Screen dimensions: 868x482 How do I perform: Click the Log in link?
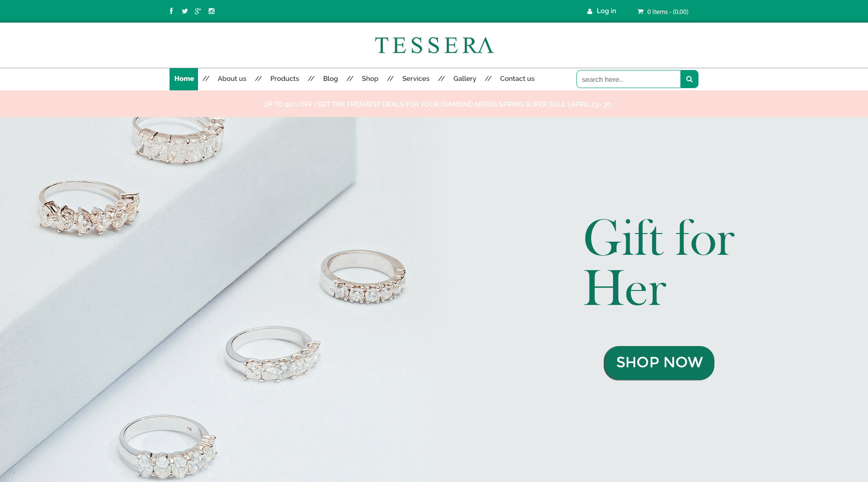coord(606,11)
